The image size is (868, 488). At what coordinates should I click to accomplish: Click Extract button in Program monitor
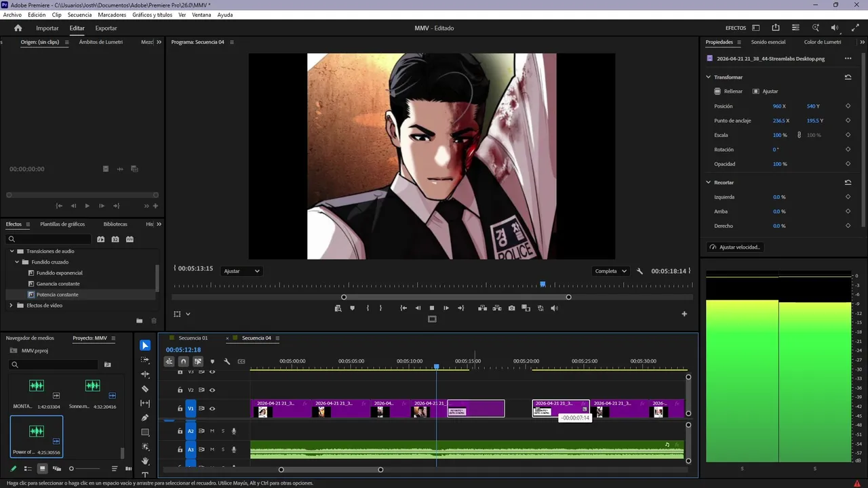(497, 308)
